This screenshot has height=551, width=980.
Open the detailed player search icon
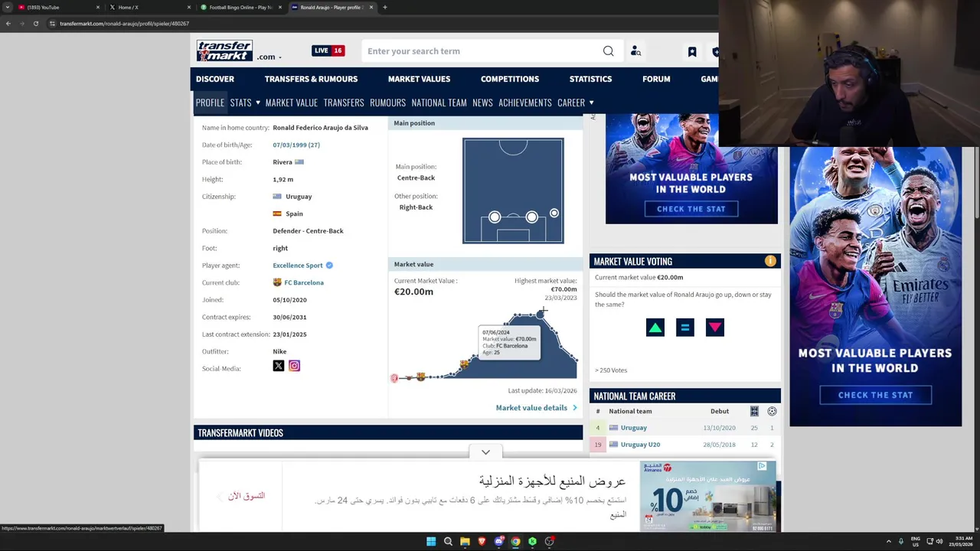[635, 51]
